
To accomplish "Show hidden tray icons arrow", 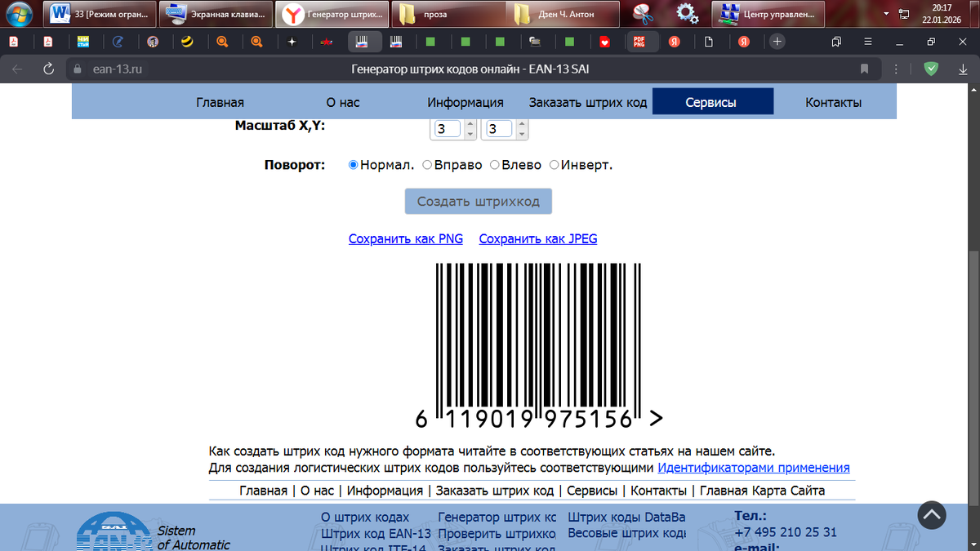I will pyautogui.click(x=886, y=13).
